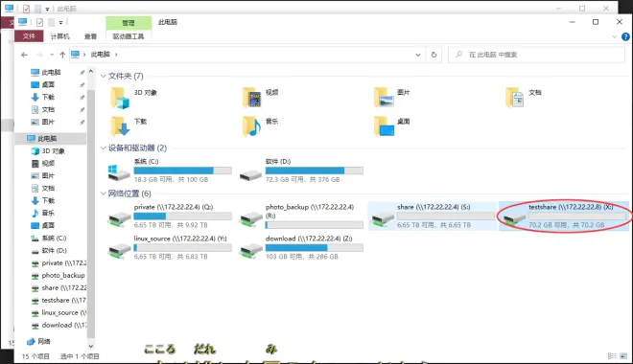Open the 图片 folder icon
The image size is (633, 364).
coord(384,98)
